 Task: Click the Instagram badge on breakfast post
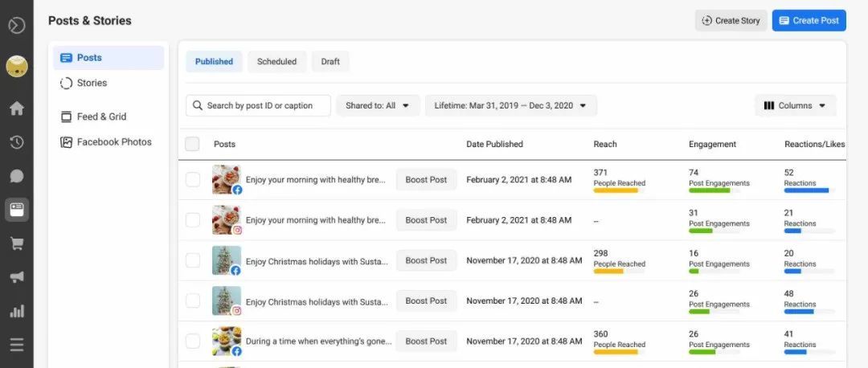(x=237, y=231)
